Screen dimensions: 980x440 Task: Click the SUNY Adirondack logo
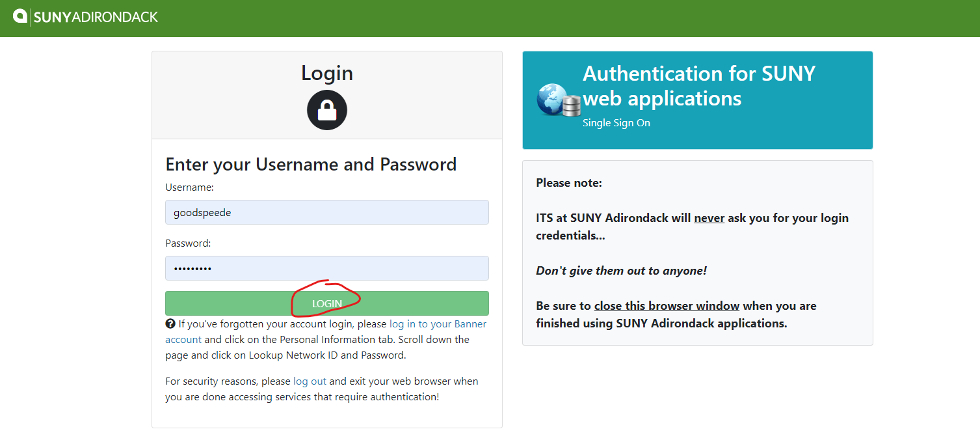[86, 16]
